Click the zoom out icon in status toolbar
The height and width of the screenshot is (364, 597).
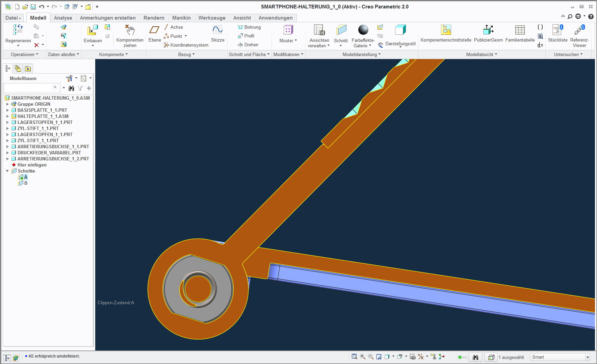pyautogui.click(x=371, y=357)
